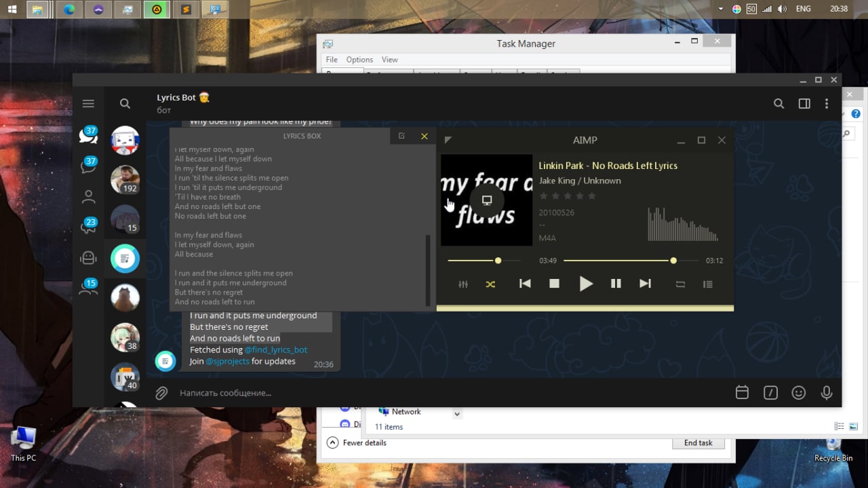Image resolution: width=868 pixels, height=488 pixels.
Task: Open the bots folder
Action: point(88,258)
